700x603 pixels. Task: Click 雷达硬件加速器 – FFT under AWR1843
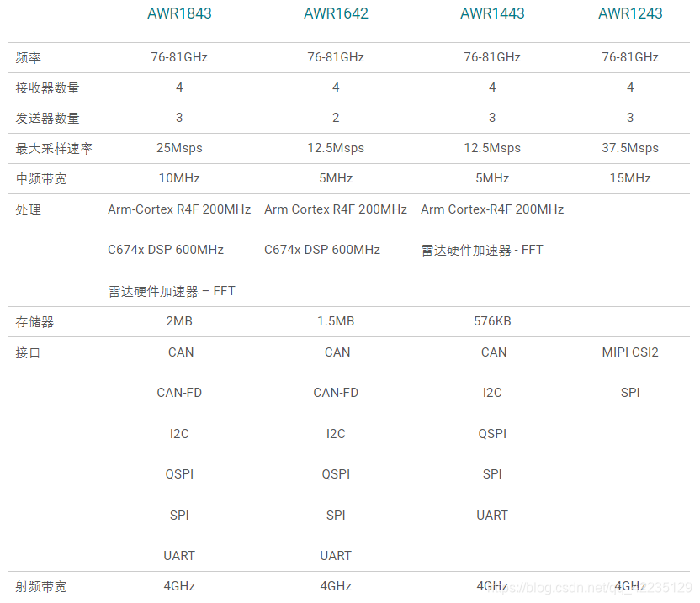pos(172,291)
